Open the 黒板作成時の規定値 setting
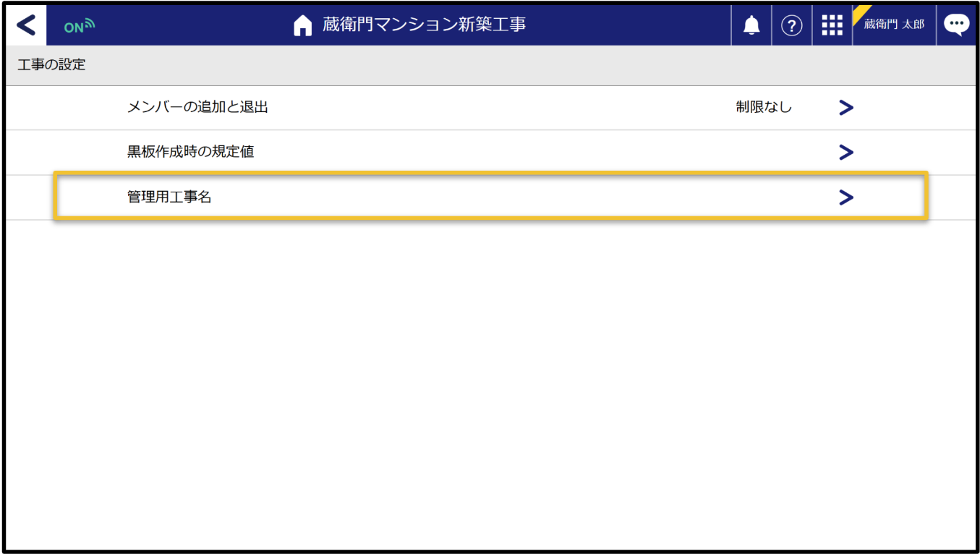Image resolution: width=980 pixels, height=554 pixels. (190, 152)
